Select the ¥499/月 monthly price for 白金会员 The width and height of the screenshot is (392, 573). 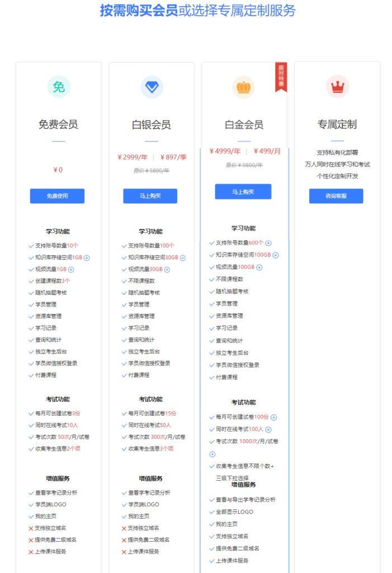pyautogui.click(x=267, y=151)
